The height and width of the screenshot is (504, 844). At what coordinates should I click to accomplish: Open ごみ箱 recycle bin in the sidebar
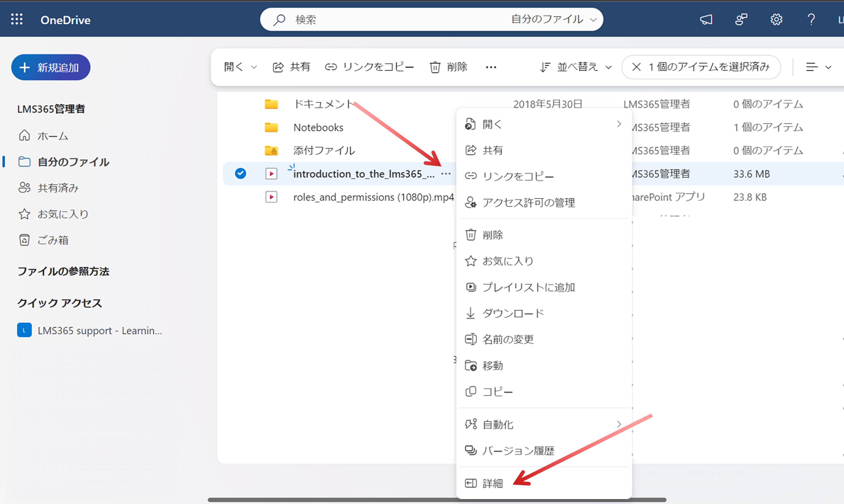point(44,240)
